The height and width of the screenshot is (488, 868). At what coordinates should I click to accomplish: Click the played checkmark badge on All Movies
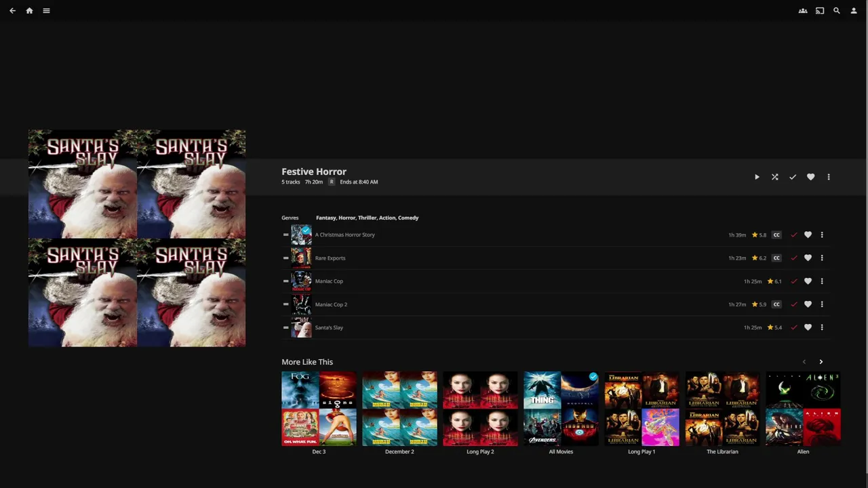click(593, 377)
